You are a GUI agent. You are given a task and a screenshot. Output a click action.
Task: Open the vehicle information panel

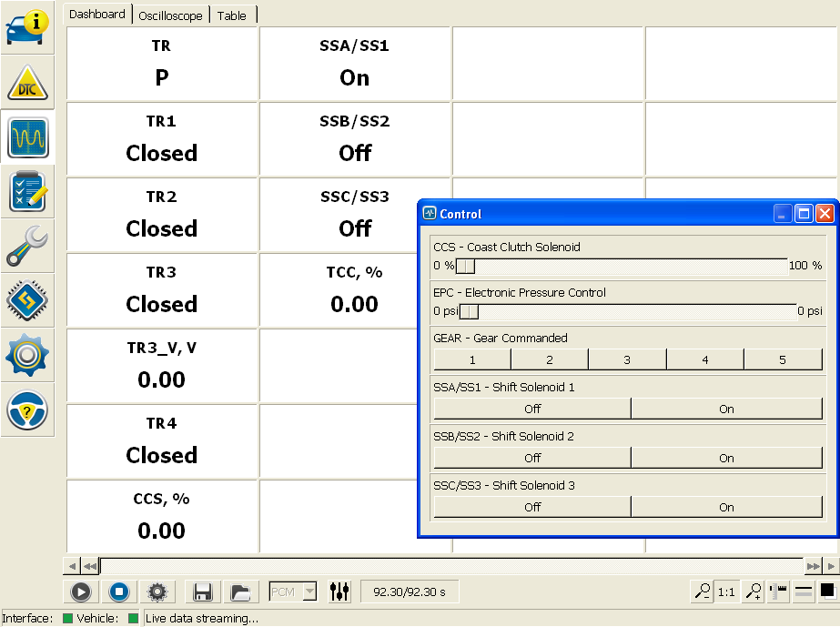[27, 27]
